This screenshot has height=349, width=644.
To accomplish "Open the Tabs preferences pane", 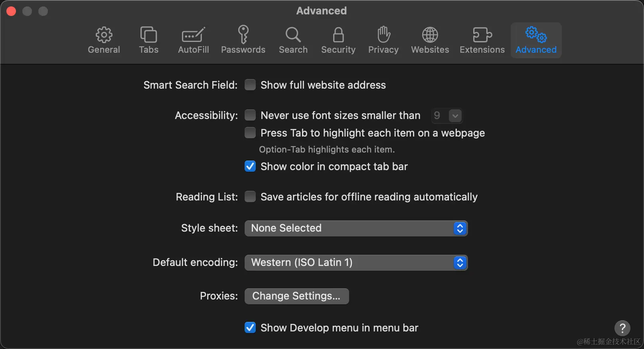I will (148, 40).
